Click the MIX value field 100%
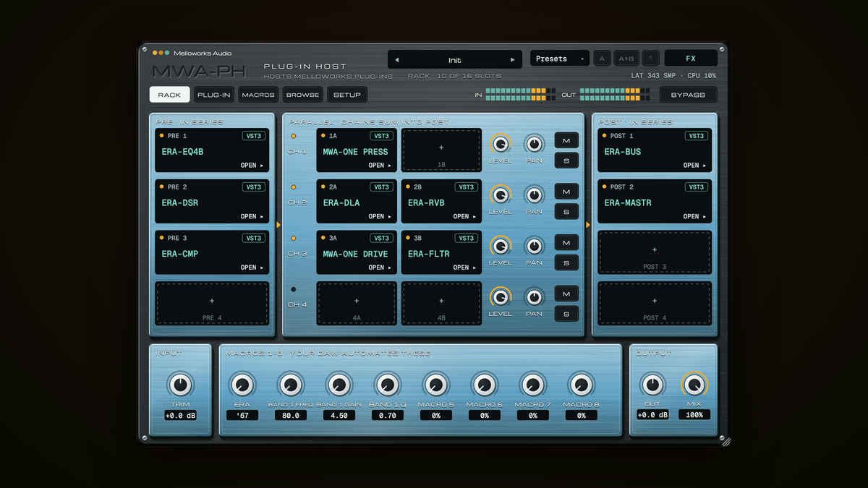This screenshot has height=488, width=868. (694, 415)
